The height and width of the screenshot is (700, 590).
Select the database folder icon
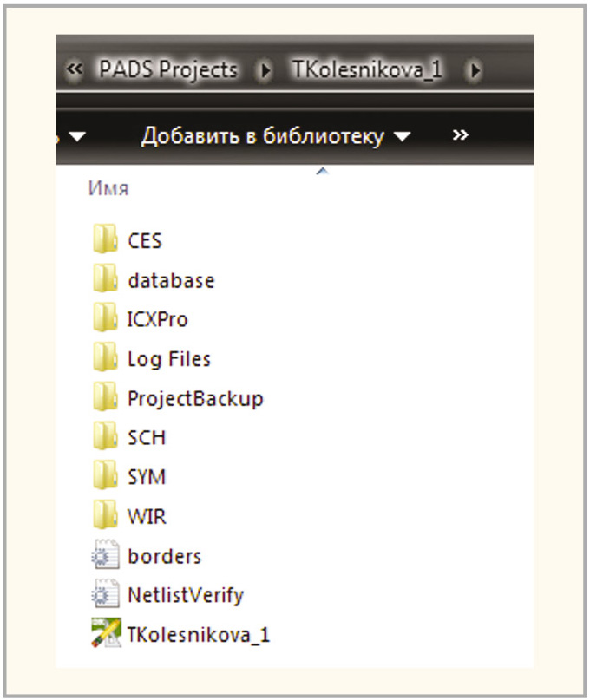tap(104, 280)
